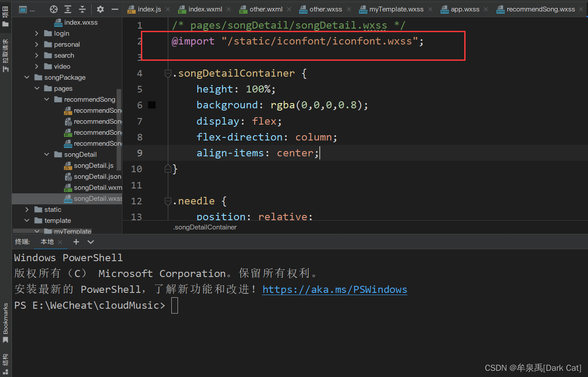Toggle the fold marker beside .needle rule

(x=168, y=201)
